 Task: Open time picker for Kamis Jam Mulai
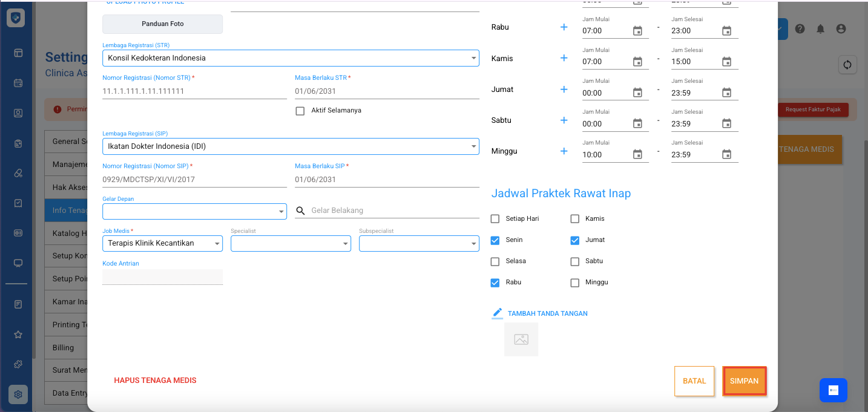(x=637, y=62)
